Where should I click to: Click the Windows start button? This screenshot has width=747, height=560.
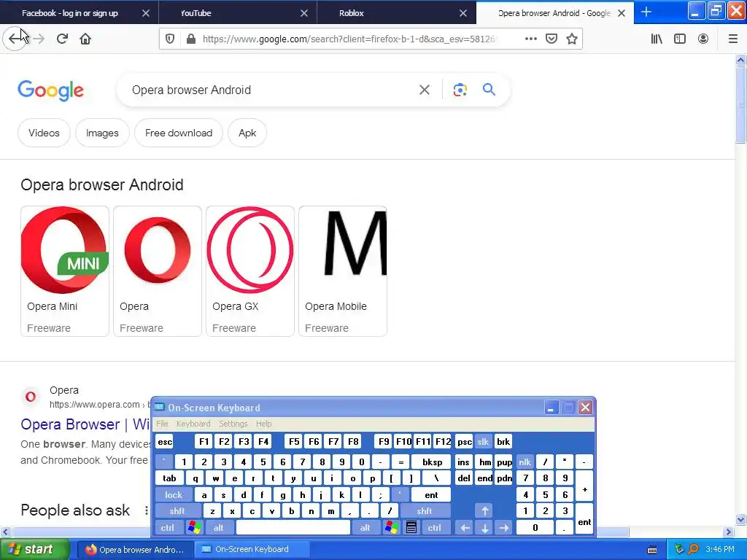coord(35,549)
